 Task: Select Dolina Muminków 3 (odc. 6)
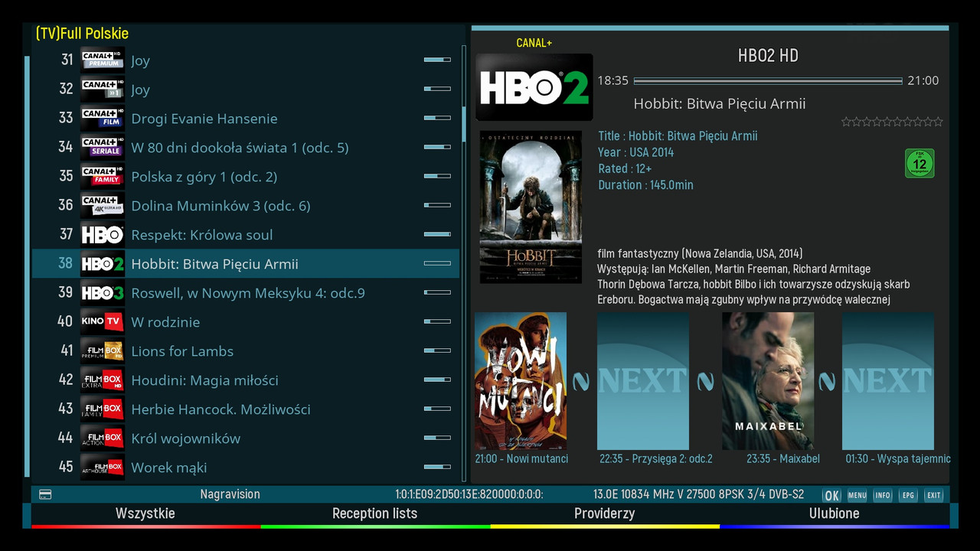pyautogui.click(x=220, y=206)
